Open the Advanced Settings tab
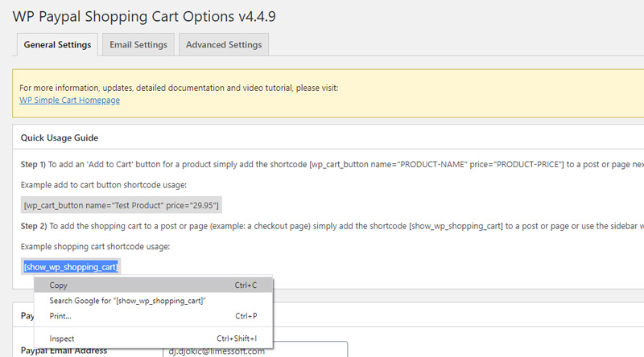Screen dimensions: 644x357 [224, 45]
